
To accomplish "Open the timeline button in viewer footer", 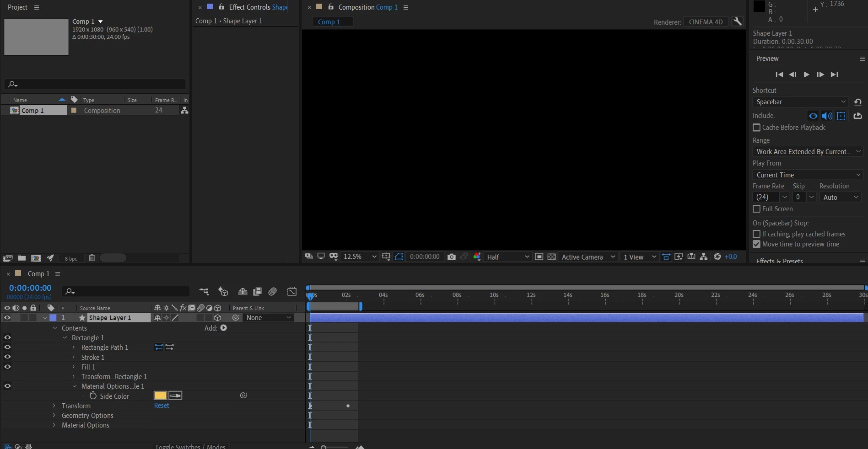I will (691, 257).
